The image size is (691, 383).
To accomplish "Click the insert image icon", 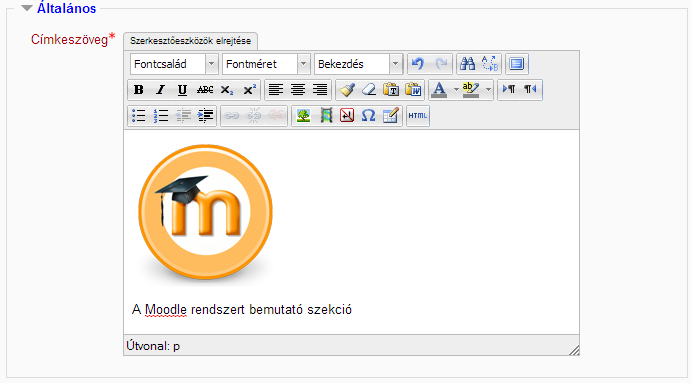I will coord(303,116).
